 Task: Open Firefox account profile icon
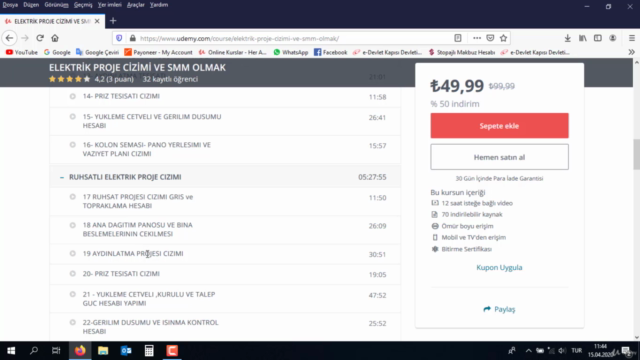coord(613,38)
